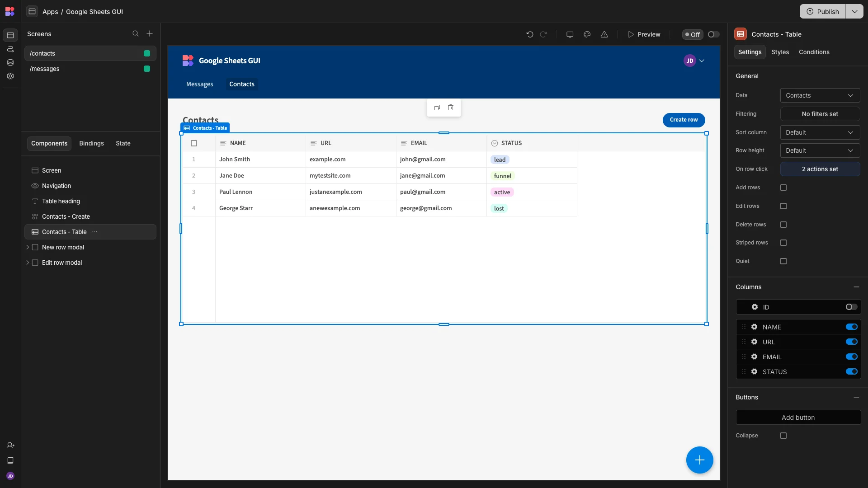Screen dimensions: 868x488
Task: Click the Publish button
Action: pos(823,11)
